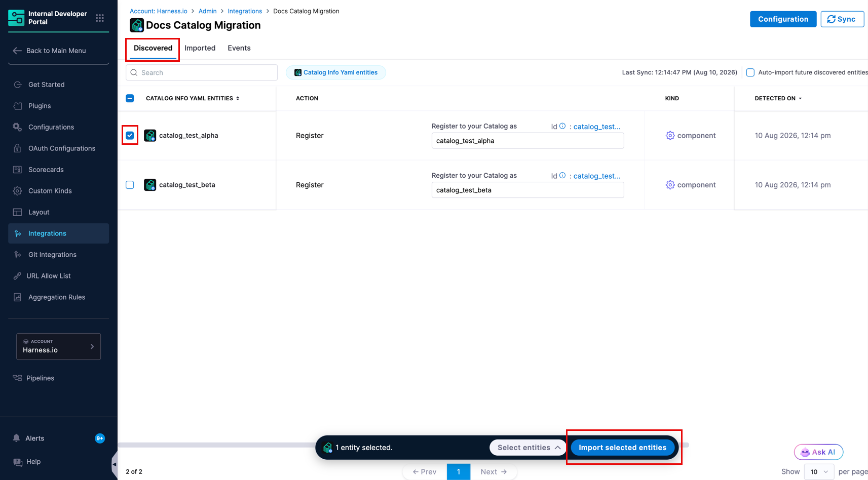
Task: Open Get Started in the sidebar
Action: point(46,85)
